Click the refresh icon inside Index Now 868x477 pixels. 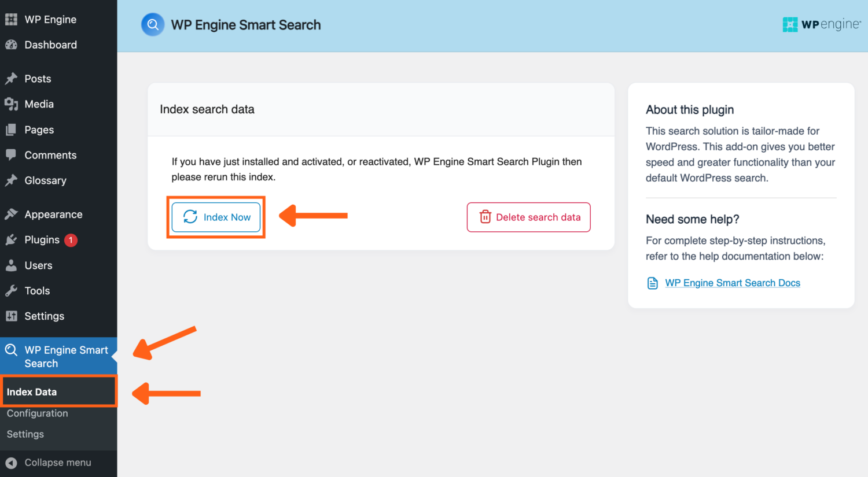click(190, 217)
